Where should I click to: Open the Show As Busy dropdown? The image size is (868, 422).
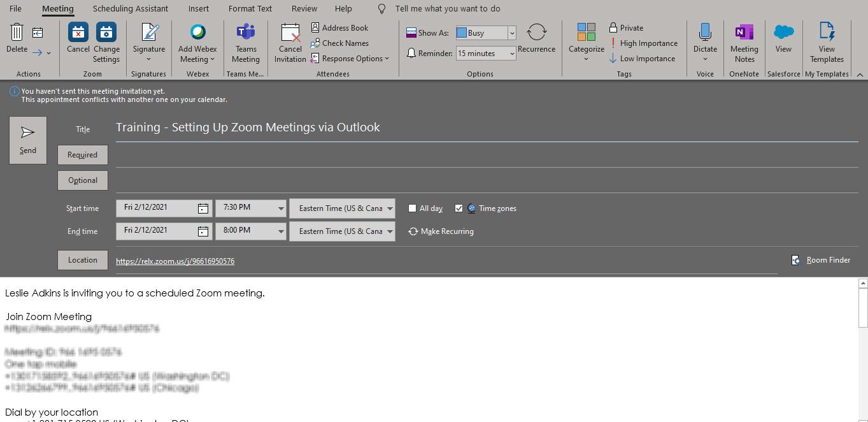coord(511,33)
